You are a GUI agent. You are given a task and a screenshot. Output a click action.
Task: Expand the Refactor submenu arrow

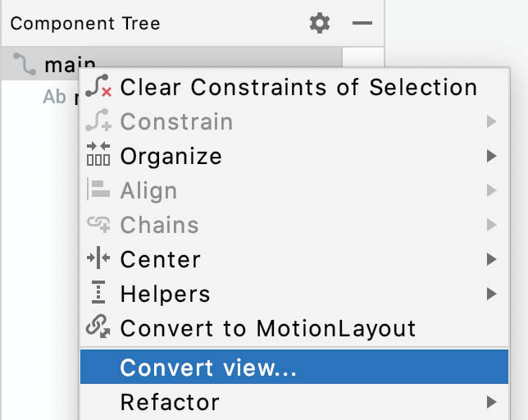coord(492,402)
